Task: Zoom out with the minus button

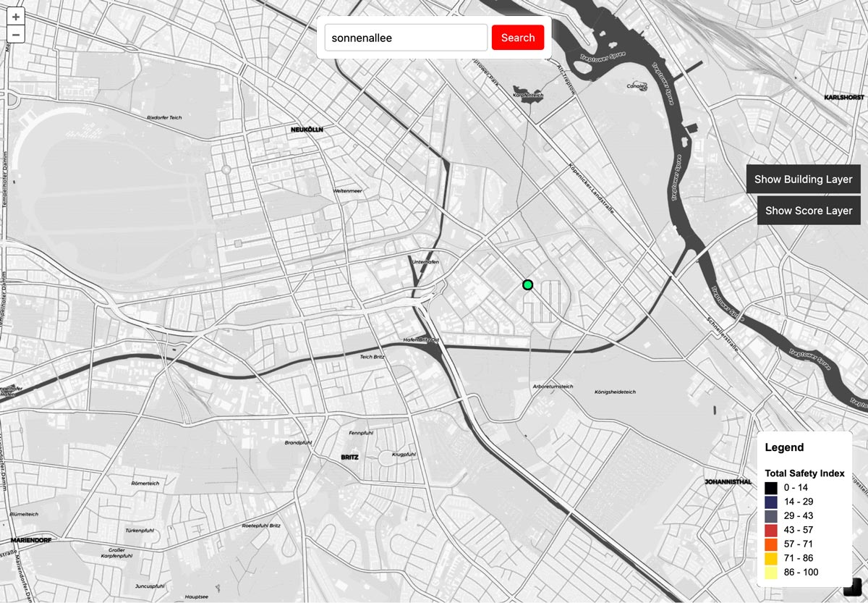Action: (x=16, y=34)
